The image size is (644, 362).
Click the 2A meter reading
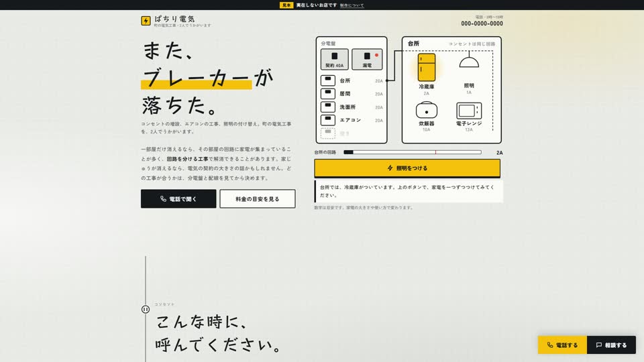pos(499,153)
